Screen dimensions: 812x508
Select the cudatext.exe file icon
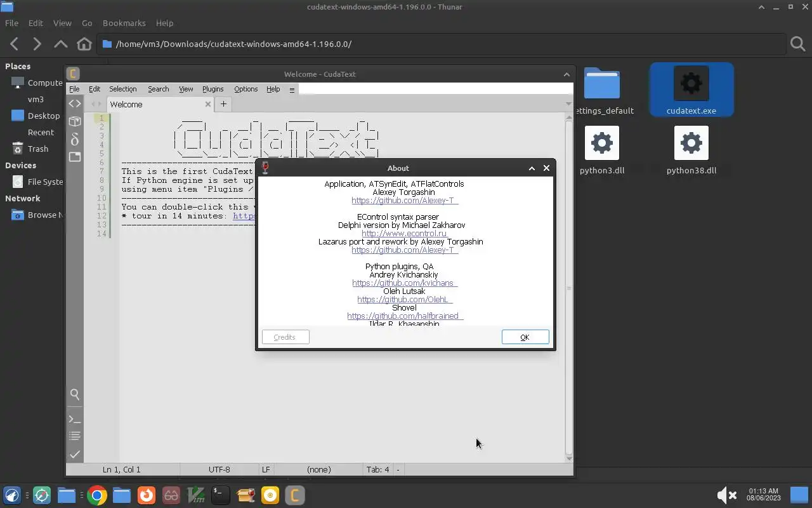pyautogui.click(x=691, y=84)
